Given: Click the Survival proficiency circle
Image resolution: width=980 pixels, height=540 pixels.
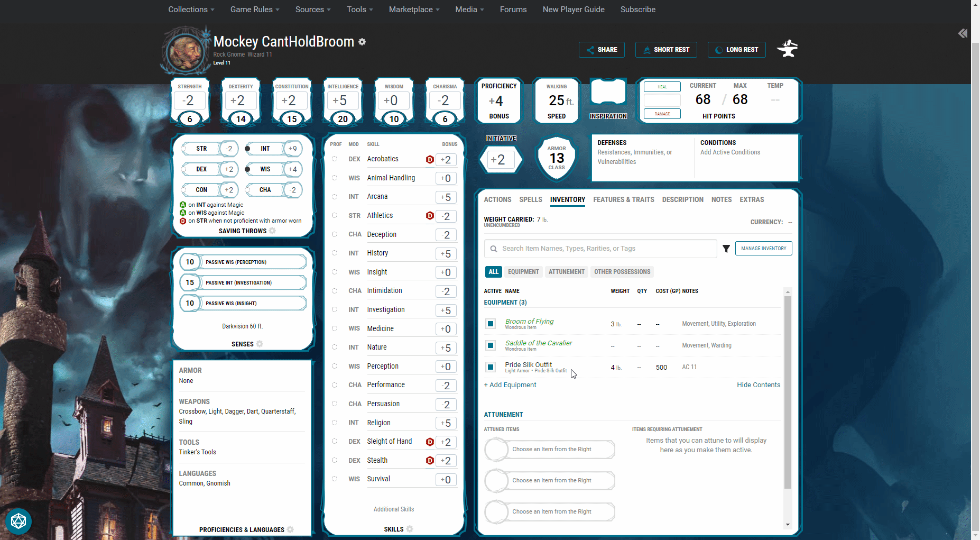Looking at the screenshot, I should click(x=335, y=479).
